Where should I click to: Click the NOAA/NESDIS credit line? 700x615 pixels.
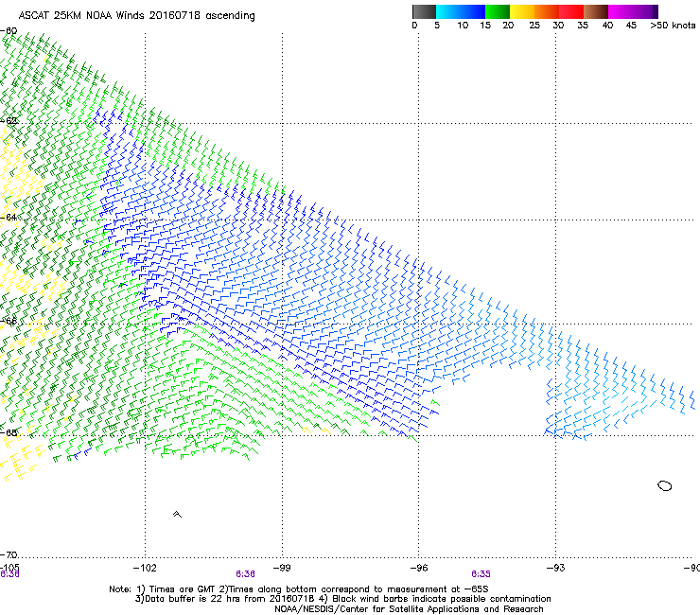pos(409,609)
